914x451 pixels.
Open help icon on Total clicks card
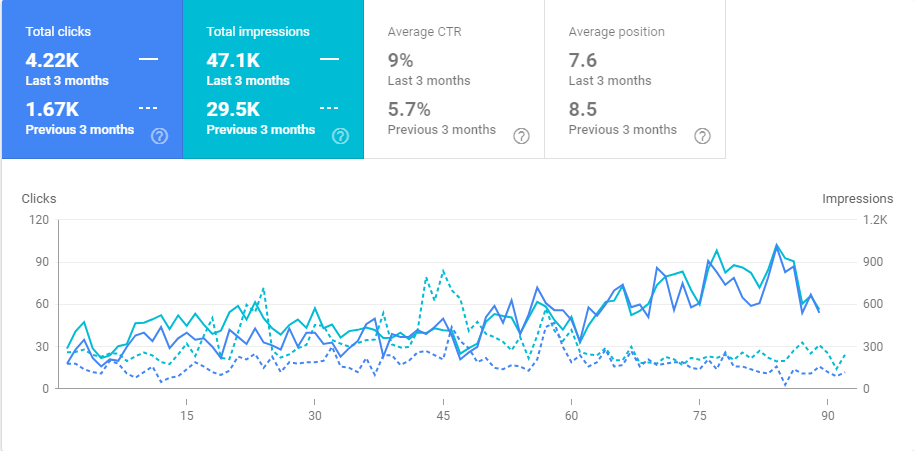(159, 136)
